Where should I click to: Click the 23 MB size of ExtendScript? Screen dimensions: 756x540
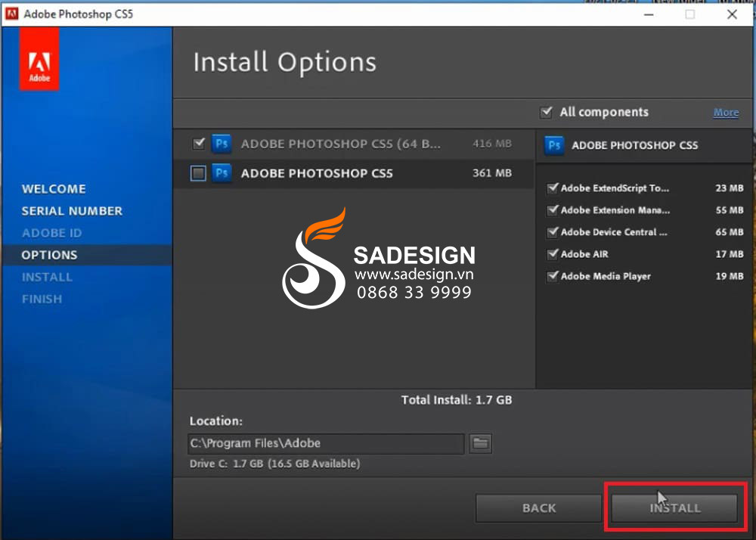[x=730, y=188]
